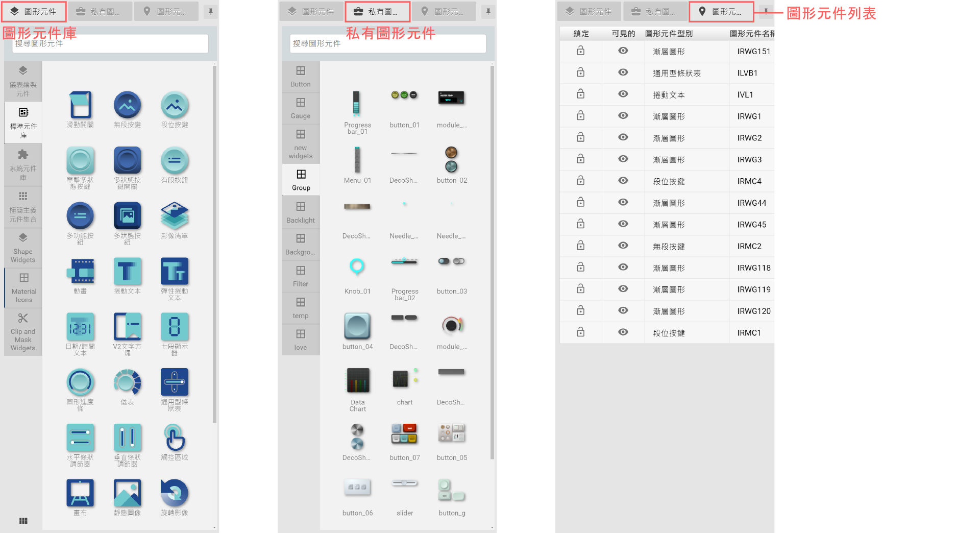980x533 pixels.
Task: Select the 觸控區域 widget icon
Action: pos(174,438)
